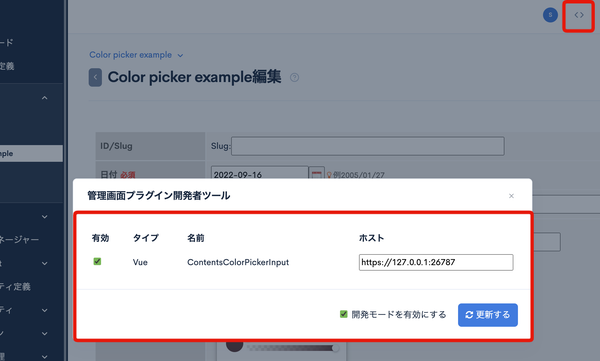Open the ティ定義 sidebar menu item
Image resolution: width=600 pixels, height=361 pixels.
[x=15, y=287]
